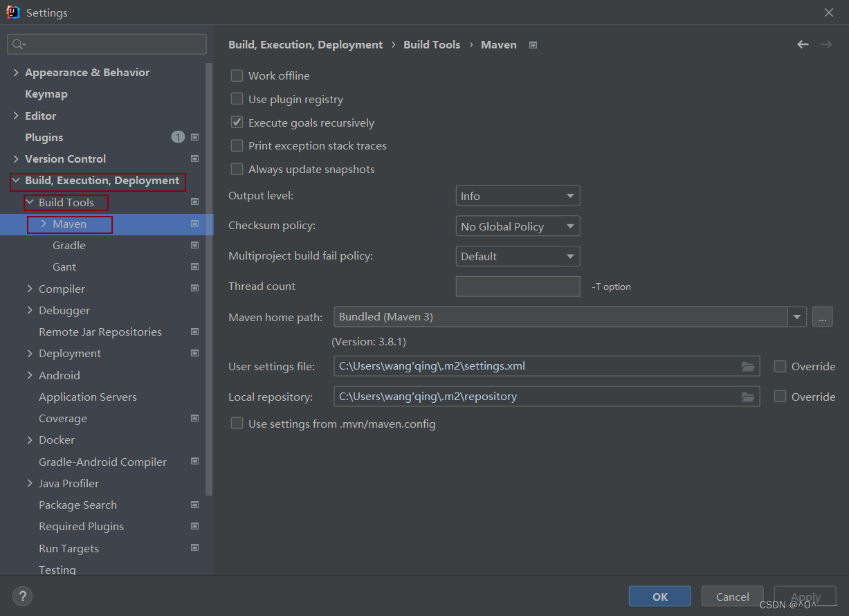Open the Output level dropdown
849x616 pixels.
(518, 196)
